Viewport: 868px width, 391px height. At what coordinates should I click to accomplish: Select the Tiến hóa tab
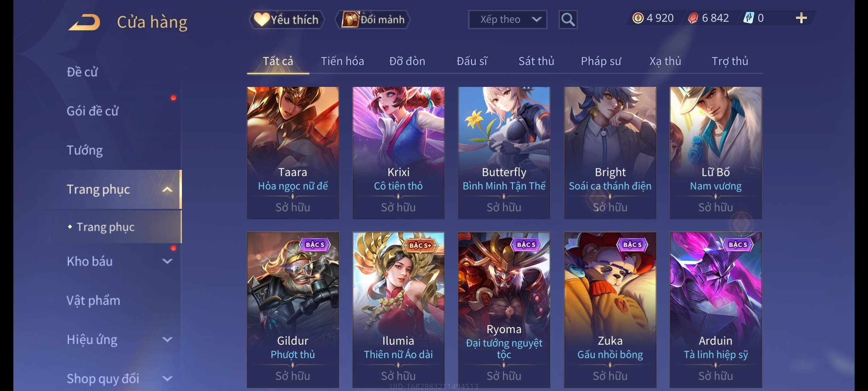tap(342, 61)
